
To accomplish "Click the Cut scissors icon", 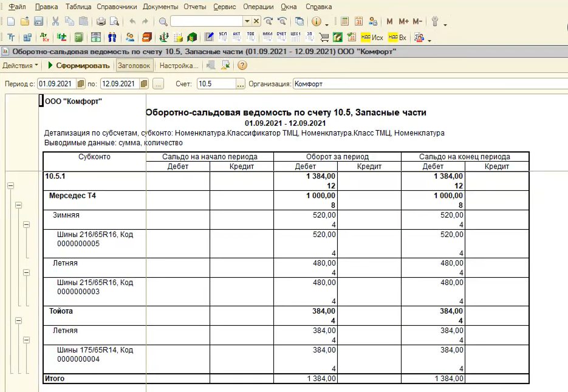I will 55,21.
